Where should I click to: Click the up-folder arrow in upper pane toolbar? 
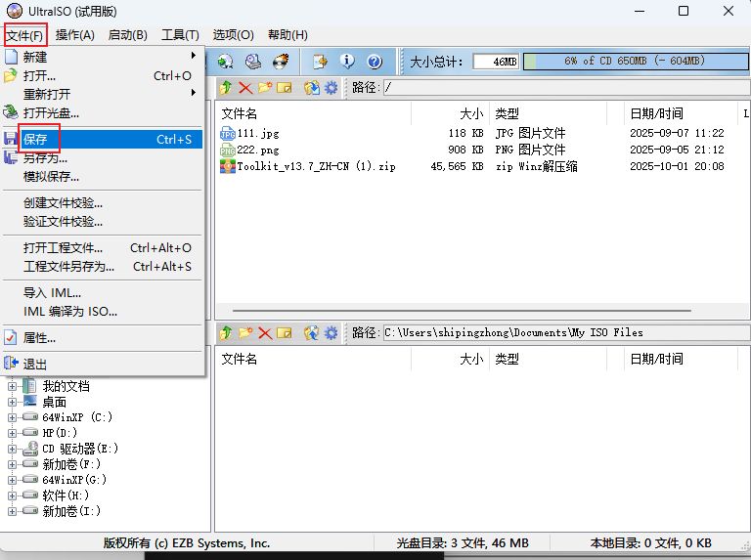(x=226, y=88)
